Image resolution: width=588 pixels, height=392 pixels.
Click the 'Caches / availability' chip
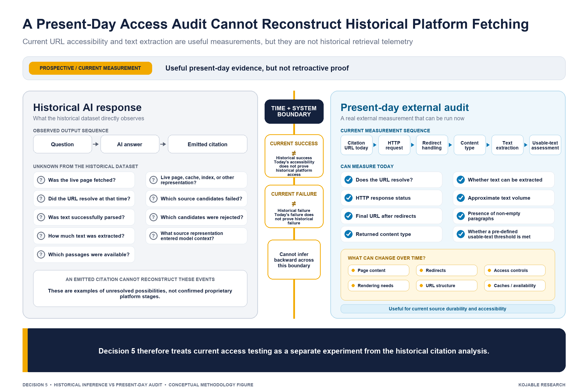[x=515, y=286]
